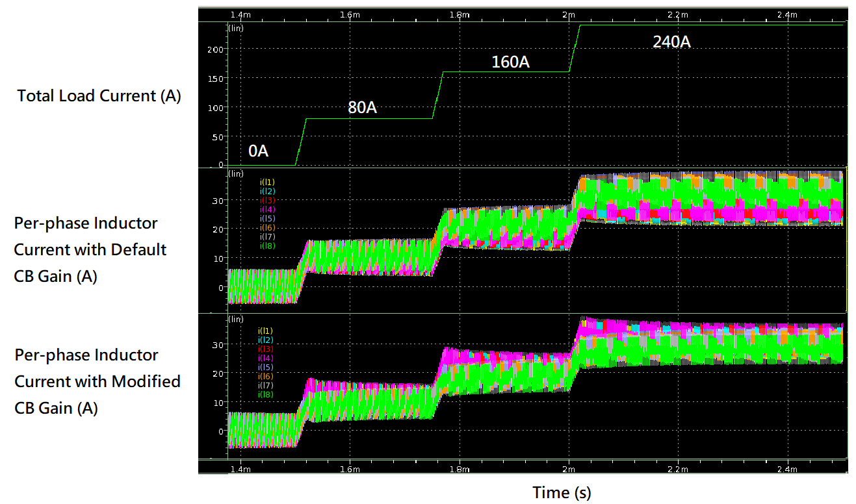Click the 200 tick on load current axis
Screen dimensions: 856x504
pos(217,49)
